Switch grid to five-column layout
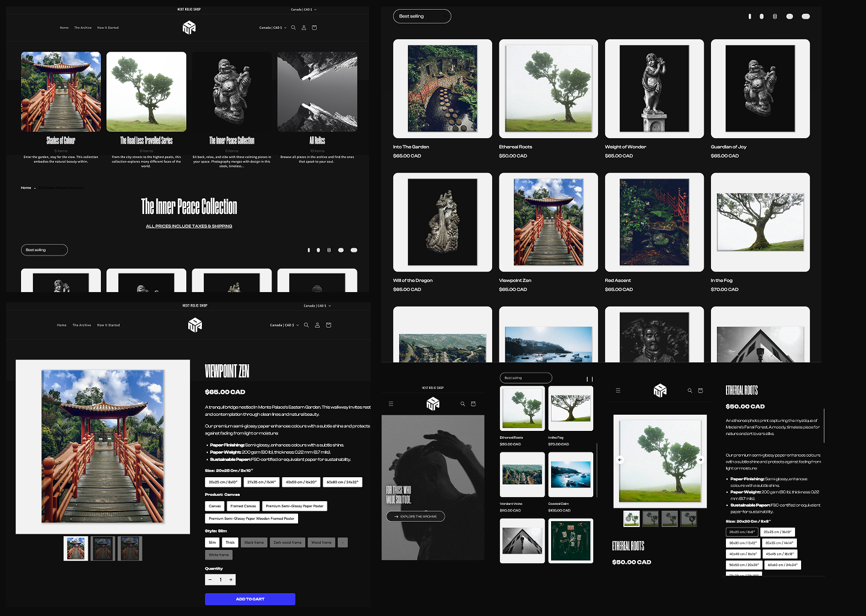 (x=805, y=16)
